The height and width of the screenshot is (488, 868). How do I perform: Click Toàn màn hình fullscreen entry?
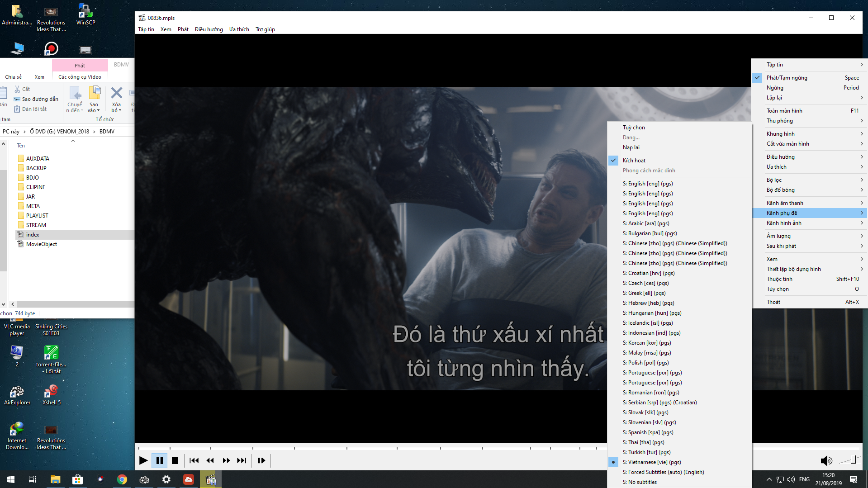810,111
